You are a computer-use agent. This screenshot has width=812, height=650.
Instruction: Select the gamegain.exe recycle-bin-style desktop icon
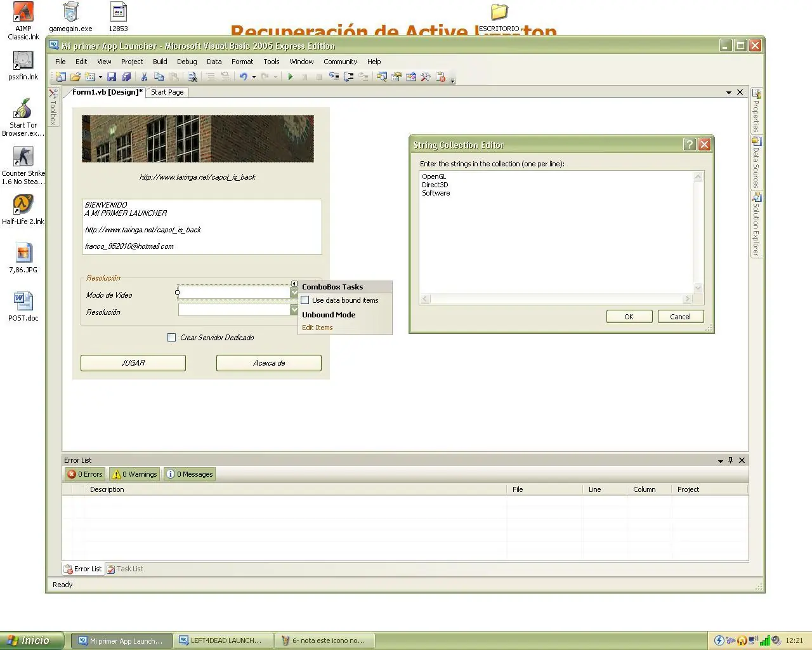point(70,17)
